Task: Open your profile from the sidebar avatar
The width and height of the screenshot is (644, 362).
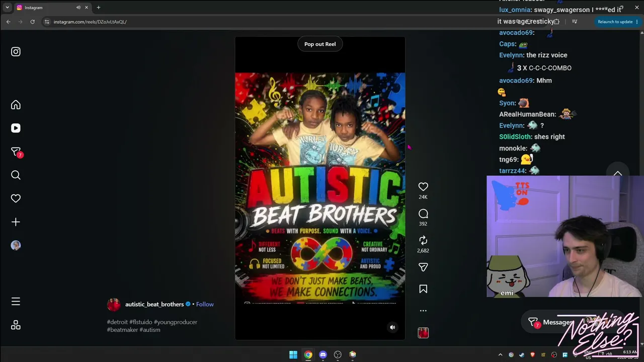Action: (16, 245)
